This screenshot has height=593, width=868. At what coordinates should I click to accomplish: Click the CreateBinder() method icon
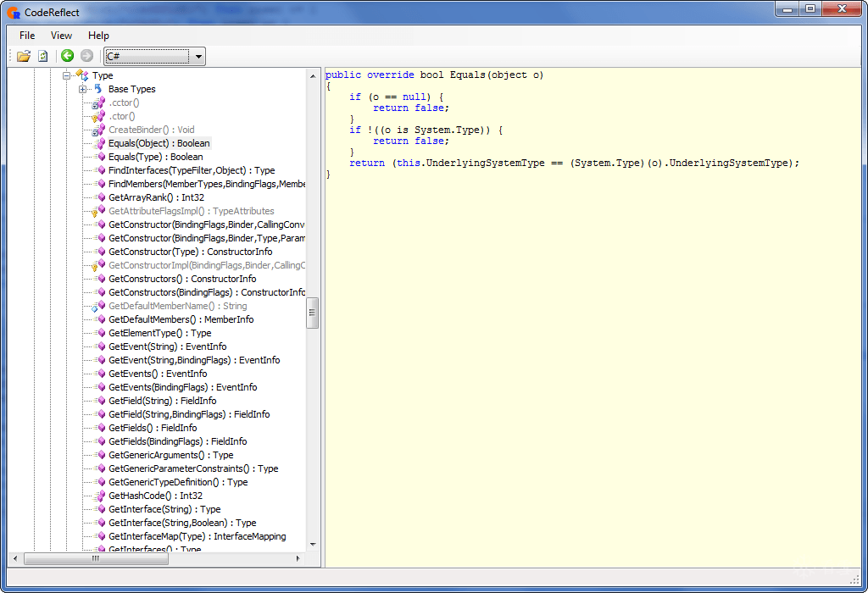[98, 130]
